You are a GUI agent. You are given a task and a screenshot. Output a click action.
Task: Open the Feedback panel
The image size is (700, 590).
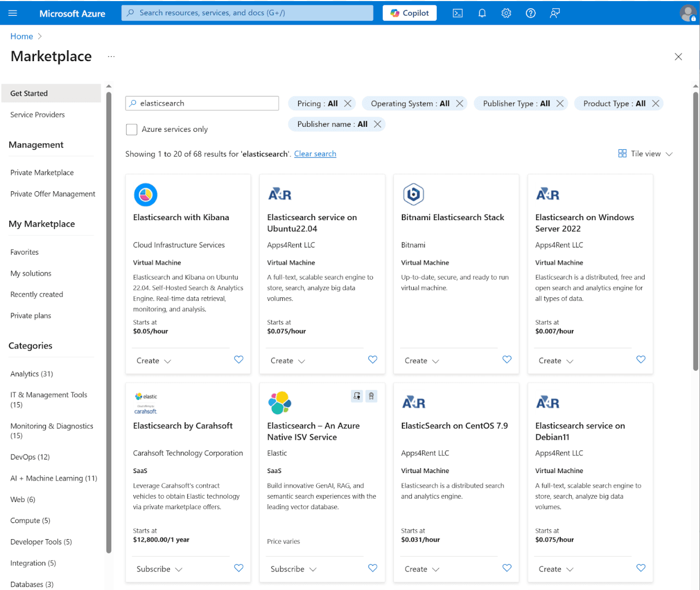[x=555, y=13]
